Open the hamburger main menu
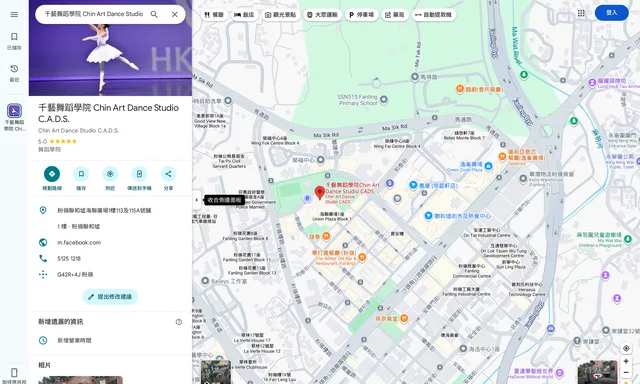Image resolution: width=640 pixels, height=384 pixels. pos(14,14)
